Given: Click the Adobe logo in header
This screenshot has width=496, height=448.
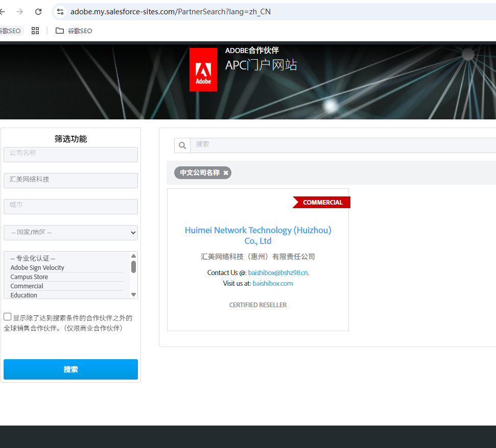Looking at the screenshot, I should 203,69.
